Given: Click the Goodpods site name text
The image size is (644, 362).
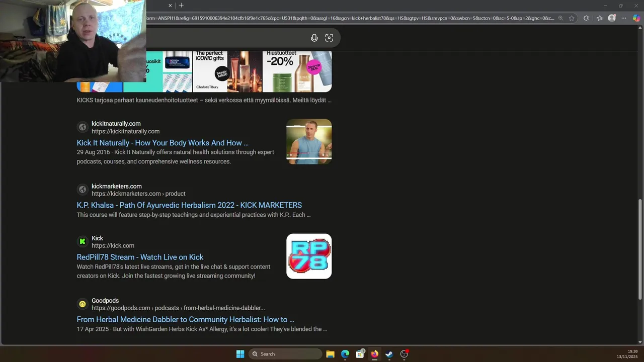Looking at the screenshot, I should tap(105, 301).
